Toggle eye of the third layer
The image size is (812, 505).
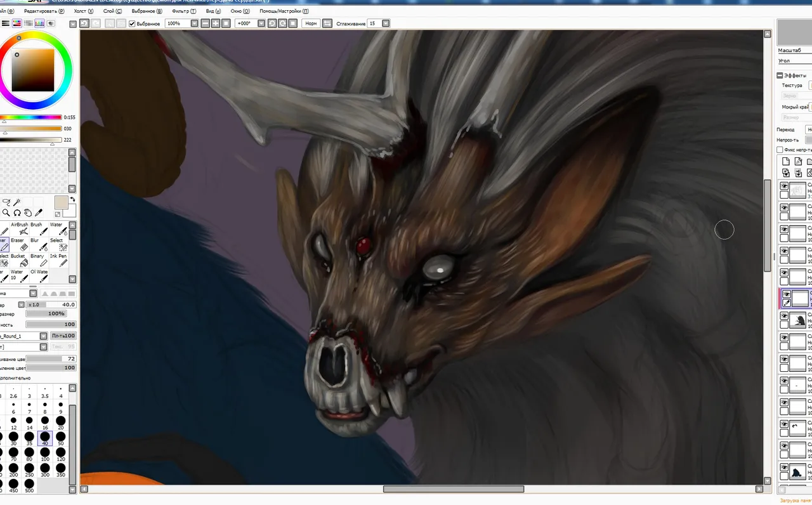pos(785,229)
